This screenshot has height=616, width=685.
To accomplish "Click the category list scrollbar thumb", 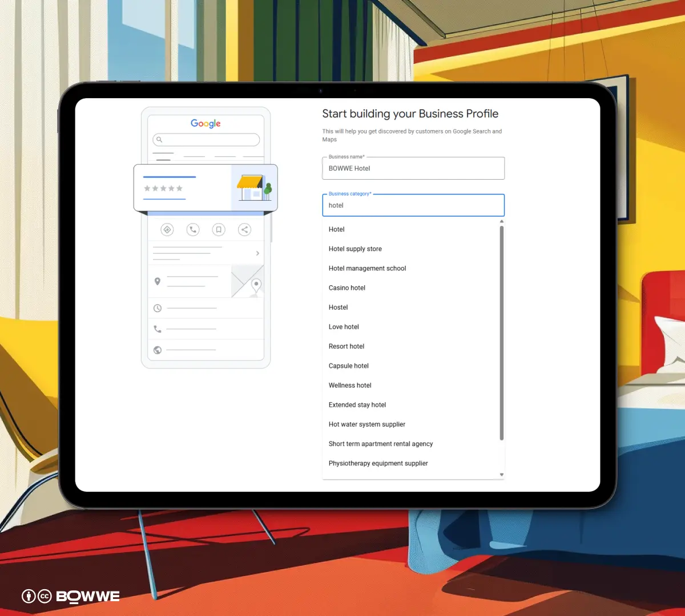I will [502, 333].
